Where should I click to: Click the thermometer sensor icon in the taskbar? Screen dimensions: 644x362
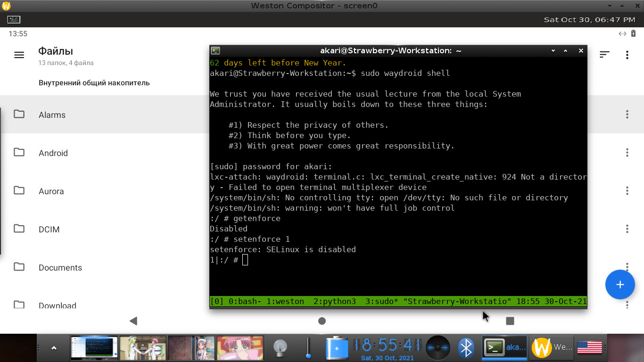(x=309, y=347)
